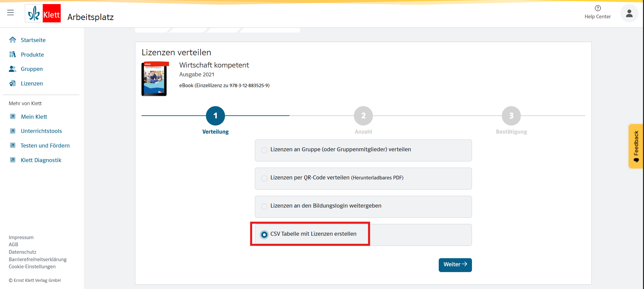Open the Help Center question icon
644x289 pixels.
(x=598, y=8)
